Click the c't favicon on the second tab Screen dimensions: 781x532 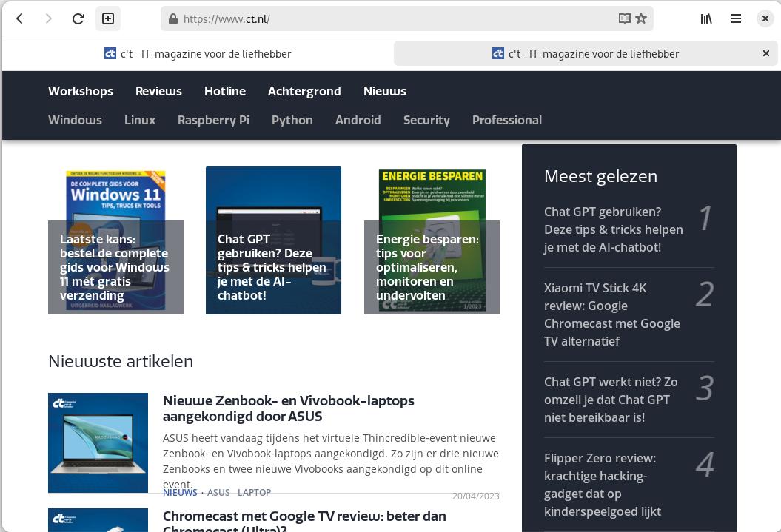pyautogui.click(x=497, y=53)
